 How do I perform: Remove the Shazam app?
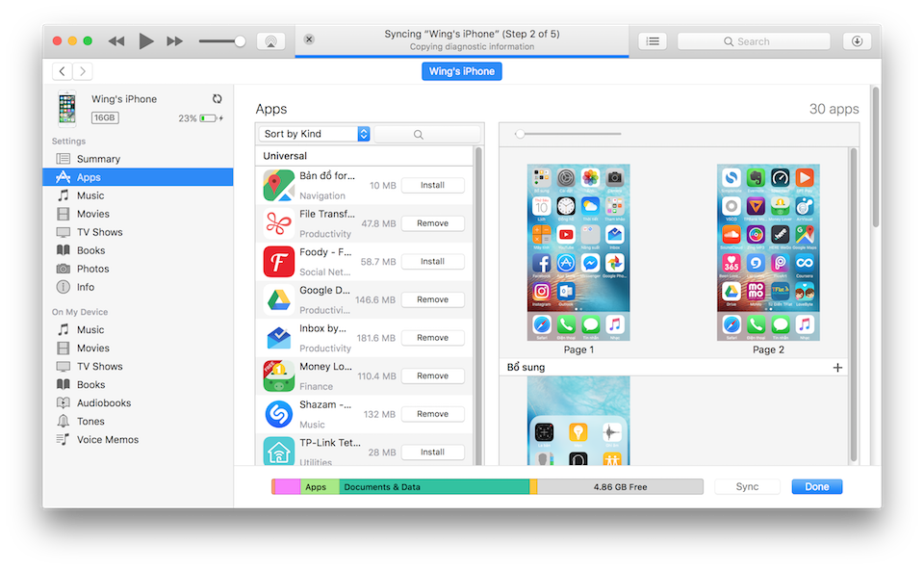432,414
